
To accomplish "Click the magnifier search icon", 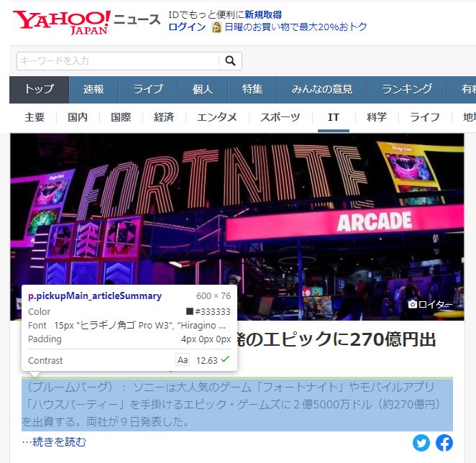I will 230,61.
